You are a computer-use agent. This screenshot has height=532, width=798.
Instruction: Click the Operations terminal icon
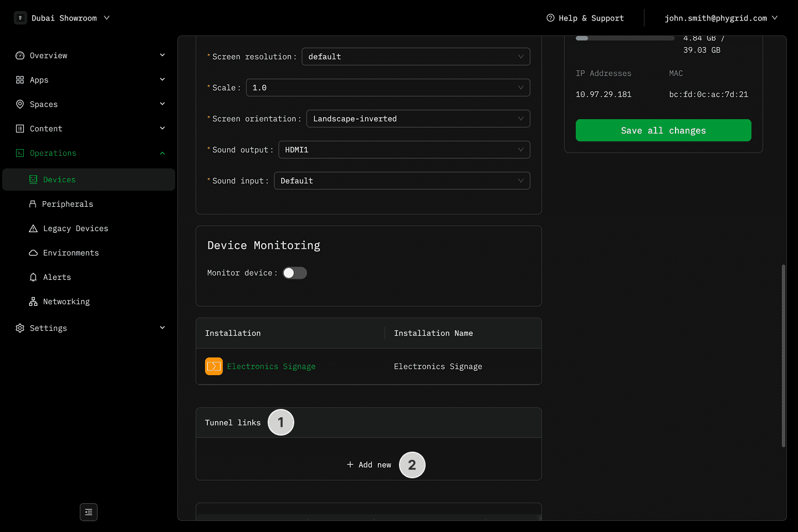click(20, 153)
